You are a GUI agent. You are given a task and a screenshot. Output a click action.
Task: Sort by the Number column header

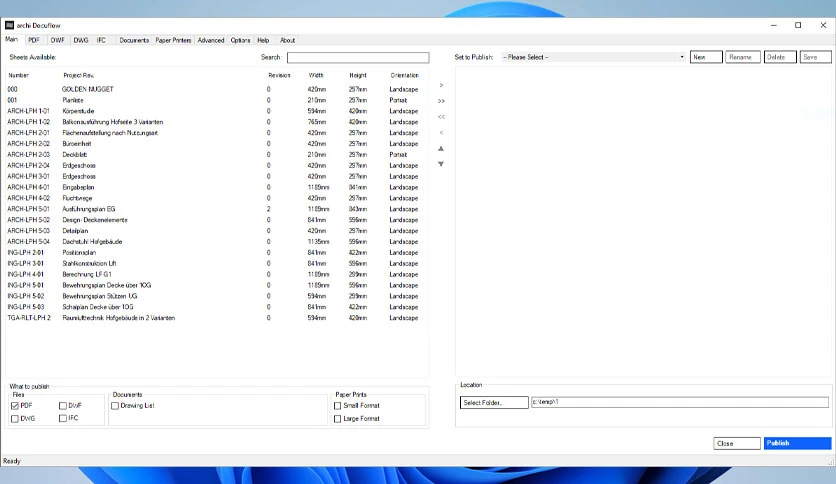(19, 75)
